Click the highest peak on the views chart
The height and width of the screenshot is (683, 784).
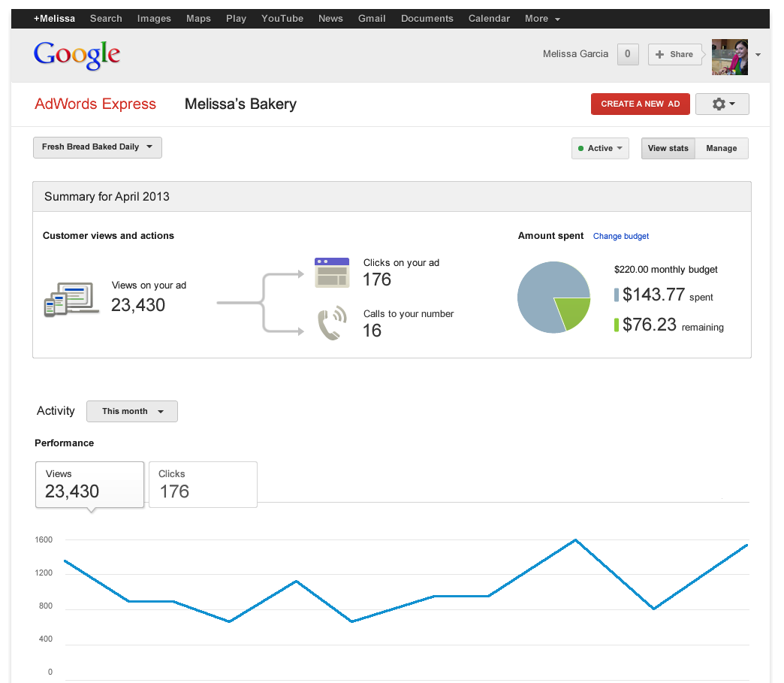click(x=575, y=540)
